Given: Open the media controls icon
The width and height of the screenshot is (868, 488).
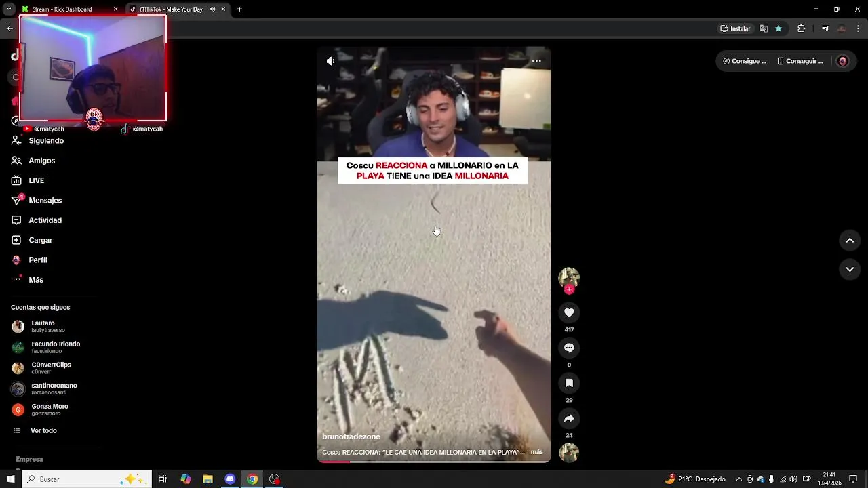Looking at the screenshot, I should tap(825, 28).
